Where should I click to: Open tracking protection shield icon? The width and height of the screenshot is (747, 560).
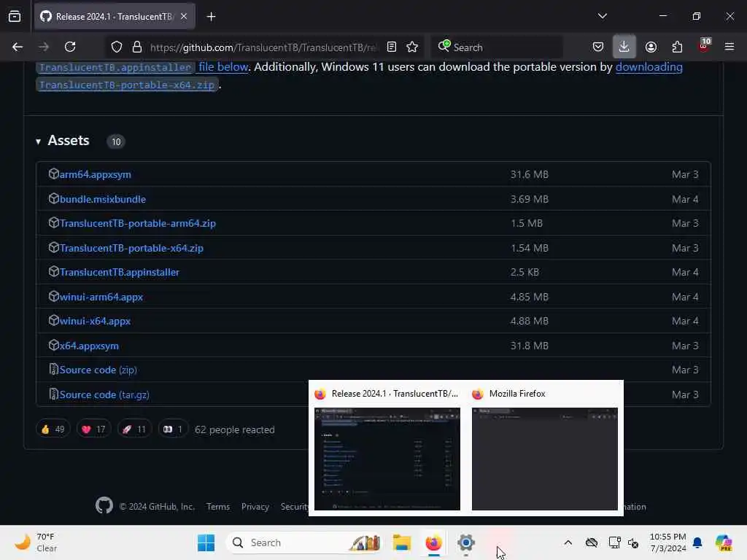click(117, 47)
